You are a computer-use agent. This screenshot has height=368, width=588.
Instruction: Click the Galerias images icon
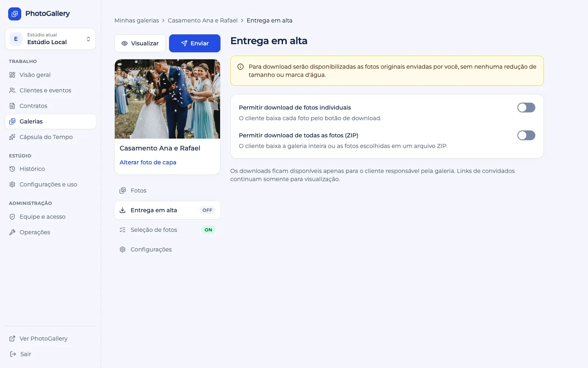pyautogui.click(x=12, y=121)
